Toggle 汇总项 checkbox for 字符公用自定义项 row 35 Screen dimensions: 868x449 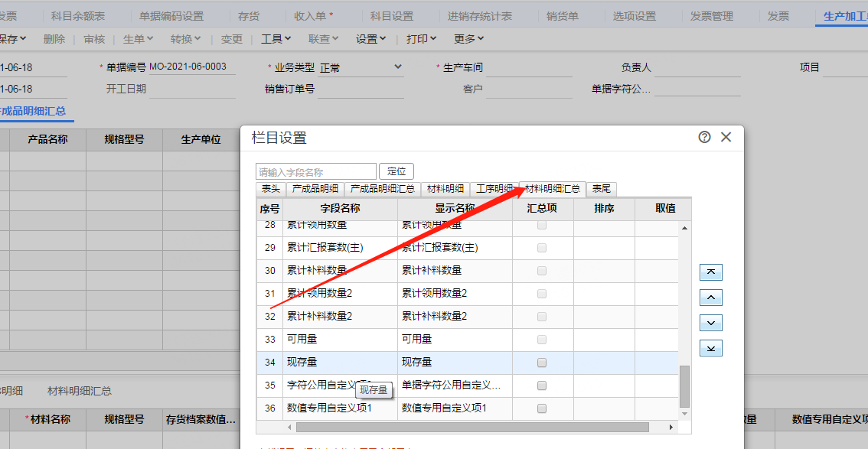(x=542, y=386)
